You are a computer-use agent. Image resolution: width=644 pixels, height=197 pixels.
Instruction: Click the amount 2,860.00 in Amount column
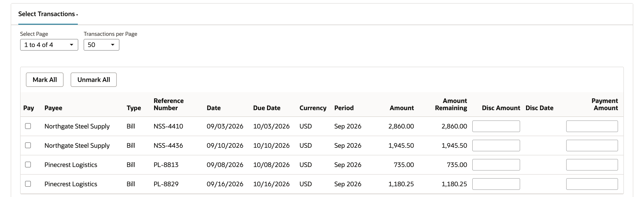pyautogui.click(x=401, y=126)
